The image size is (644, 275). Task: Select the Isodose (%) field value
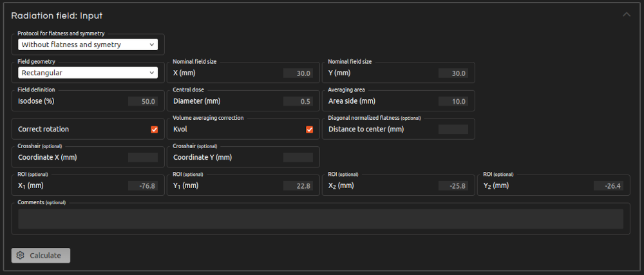tap(143, 101)
